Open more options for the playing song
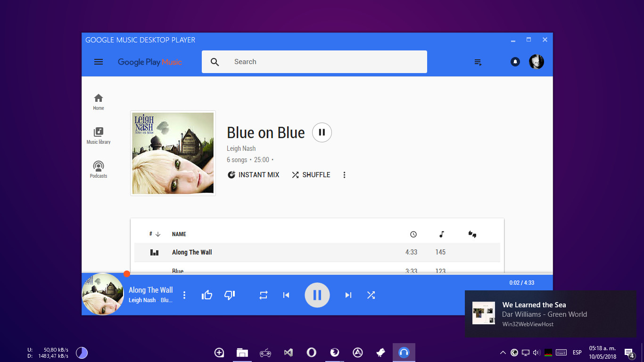 [184, 295]
